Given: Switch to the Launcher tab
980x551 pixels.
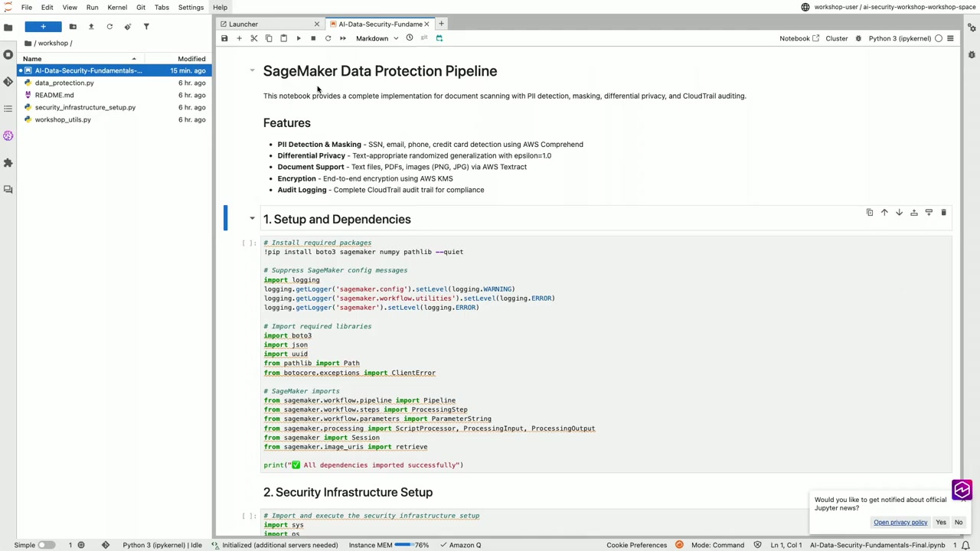Looking at the screenshot, I should [x=243, y=24].
